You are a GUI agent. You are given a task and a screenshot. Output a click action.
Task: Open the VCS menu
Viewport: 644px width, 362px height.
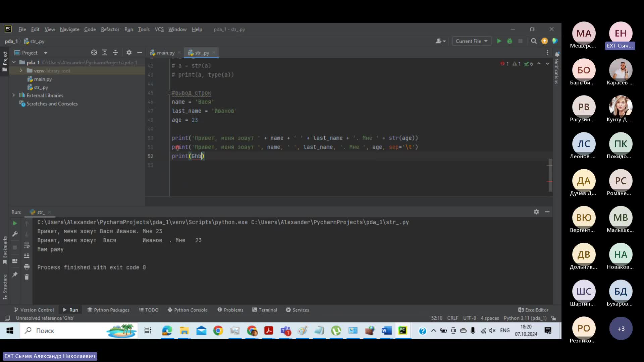tap(159, 29)
